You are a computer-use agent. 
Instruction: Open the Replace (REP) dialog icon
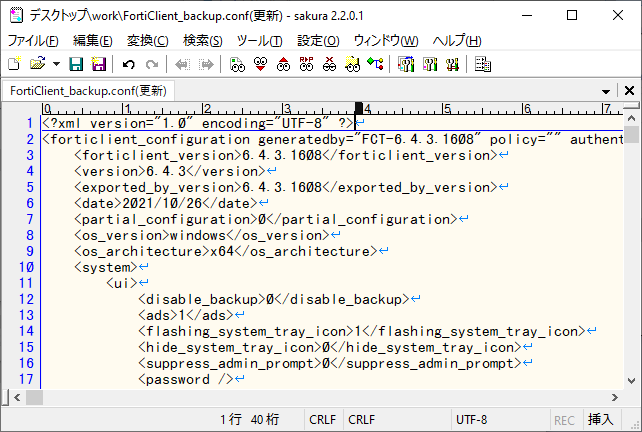coord(306,64)
